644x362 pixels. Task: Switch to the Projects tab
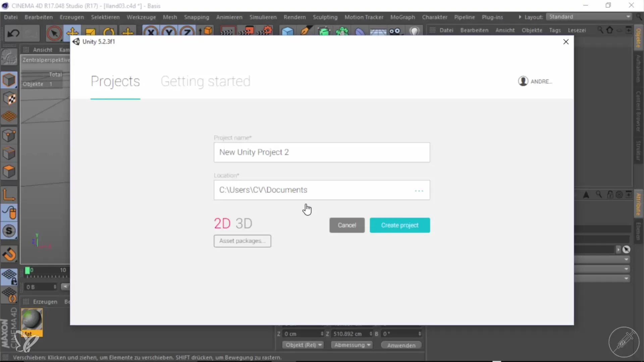point(115,81)
